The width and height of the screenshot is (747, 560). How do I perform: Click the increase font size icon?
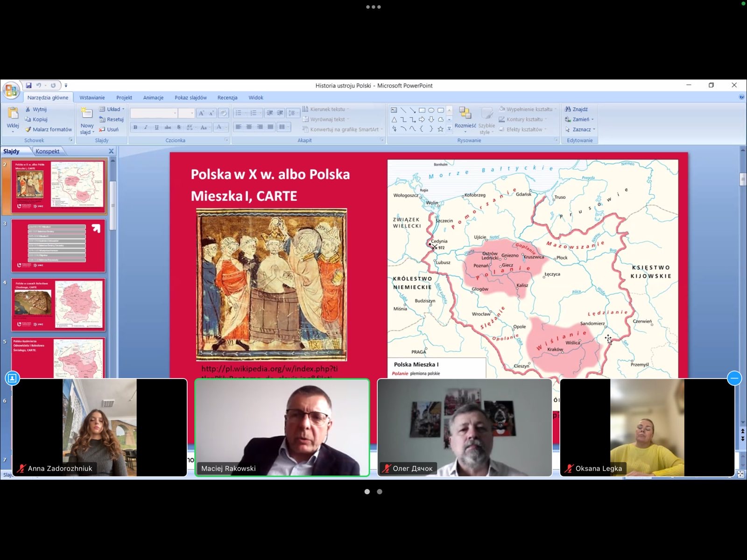[201, 113]
